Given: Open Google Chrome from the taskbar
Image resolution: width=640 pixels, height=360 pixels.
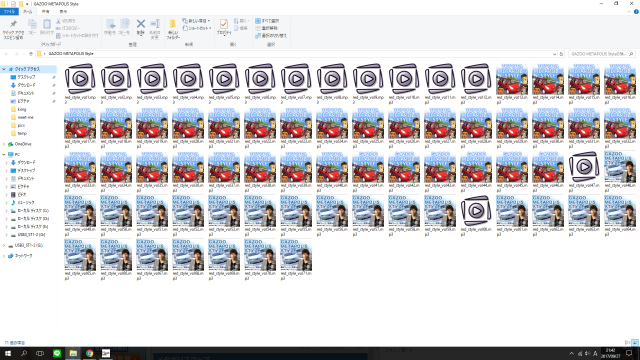Looking at the screenshot, I should pyautogui.click(x=89, y=353).
